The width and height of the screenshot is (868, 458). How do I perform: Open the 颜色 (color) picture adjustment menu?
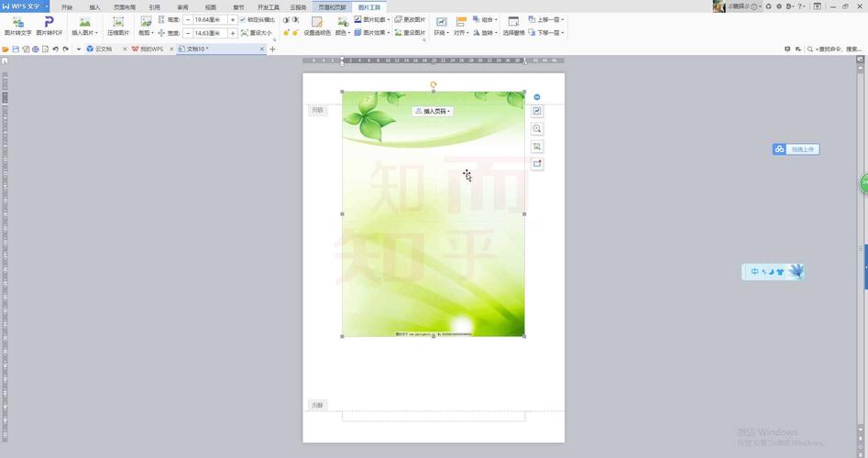[341, 32]
